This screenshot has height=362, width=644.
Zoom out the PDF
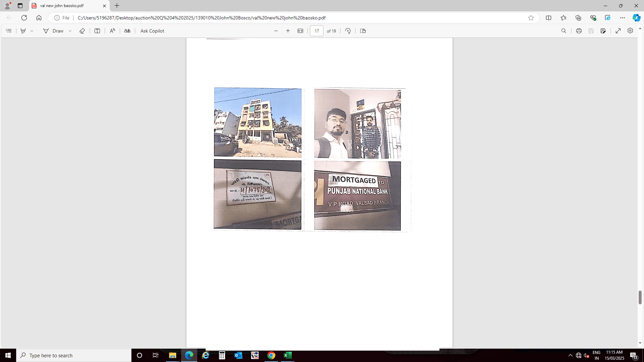coord(276,31)
